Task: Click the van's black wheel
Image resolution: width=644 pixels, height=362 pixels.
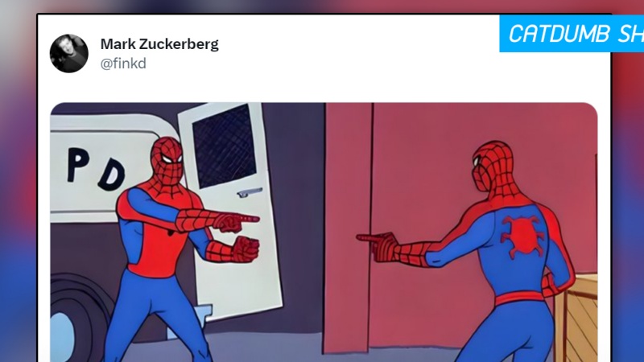Action: [77, 318]
